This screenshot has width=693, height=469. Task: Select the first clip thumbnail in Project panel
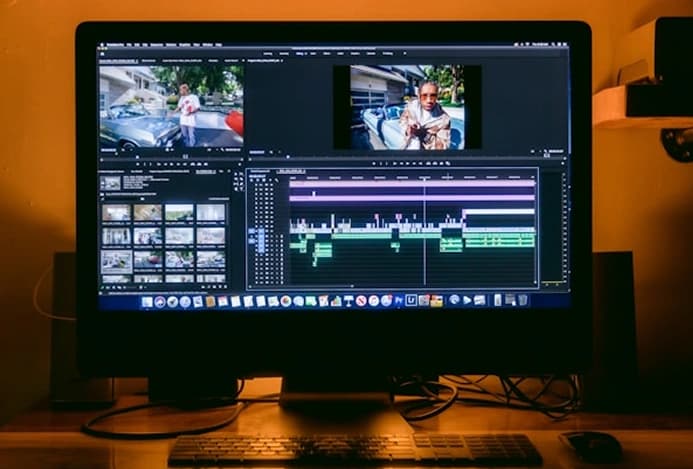point(116,212)
